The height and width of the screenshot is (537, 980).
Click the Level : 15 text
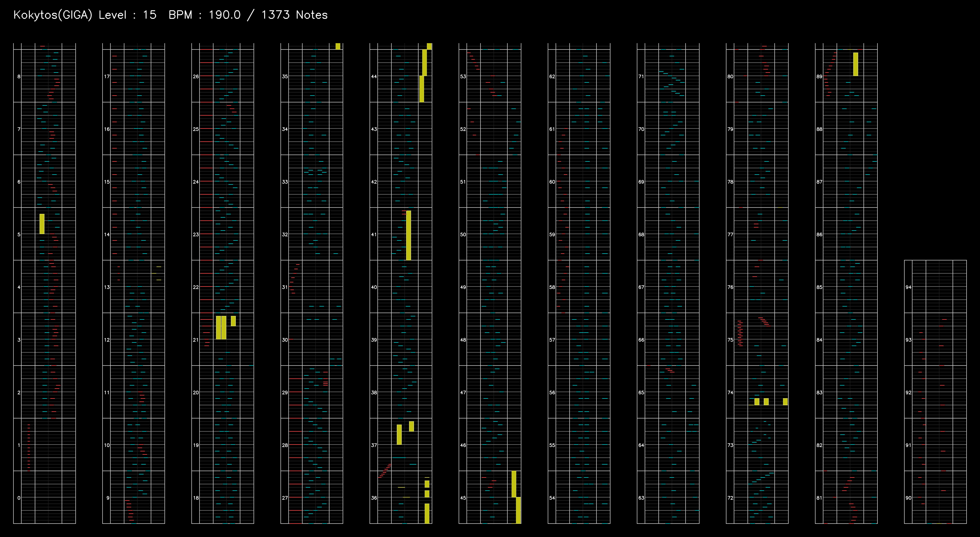128,15
